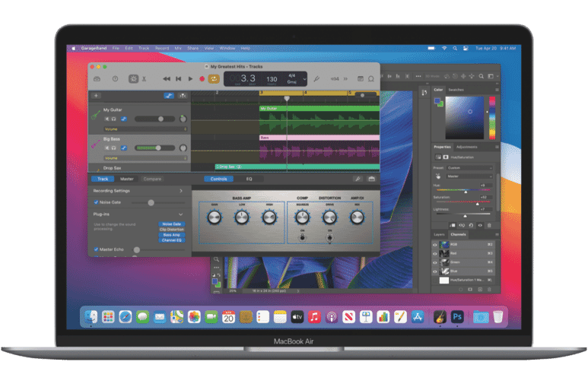Switch to the Layers tab in Photoshop
Image resolution: width=588 pixels, height=384 pixels.
coord(439,234)
